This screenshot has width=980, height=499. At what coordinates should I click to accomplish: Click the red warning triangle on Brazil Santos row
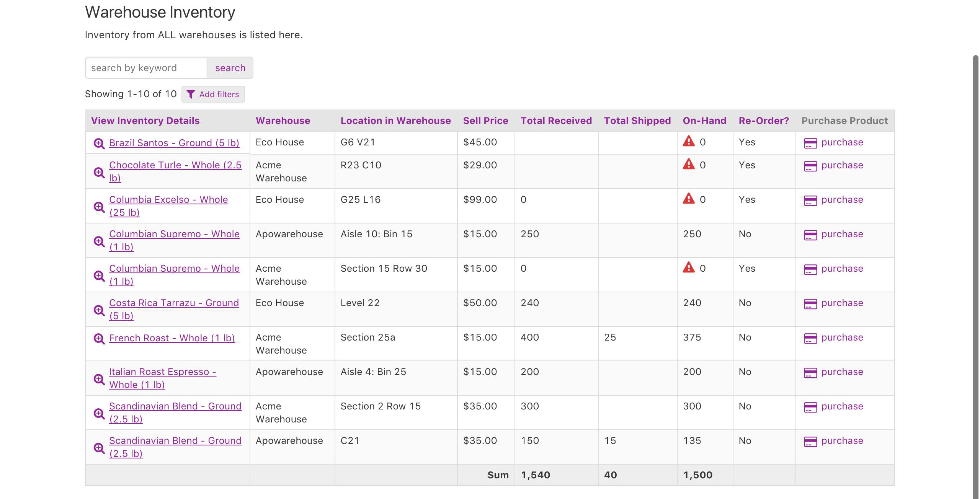(x=688, y=141)
